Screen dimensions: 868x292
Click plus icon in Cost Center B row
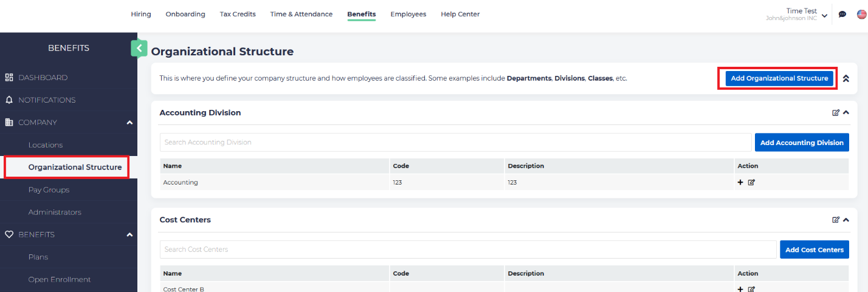coord(740,289)
